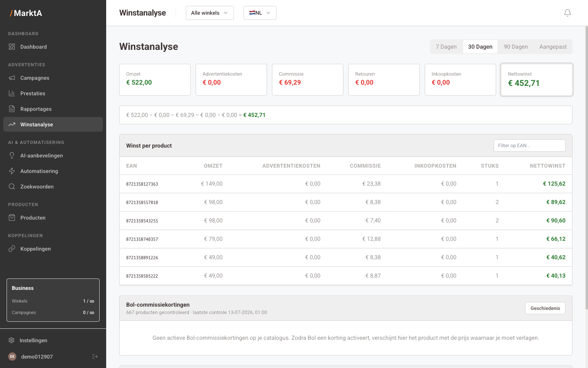This screenshot has width=588, height=368.
Task: Open the Campagnes megaphone icon
Action: (12, 78)
